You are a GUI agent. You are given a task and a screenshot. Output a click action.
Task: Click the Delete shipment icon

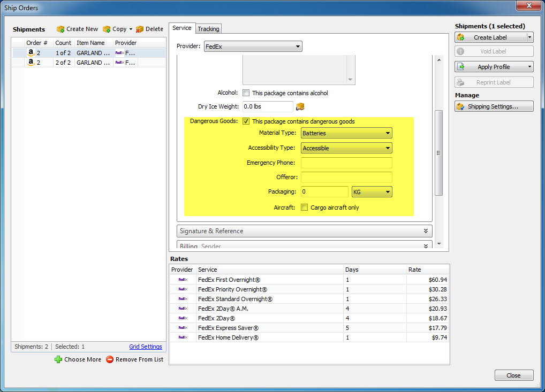[x=140, y=29]
